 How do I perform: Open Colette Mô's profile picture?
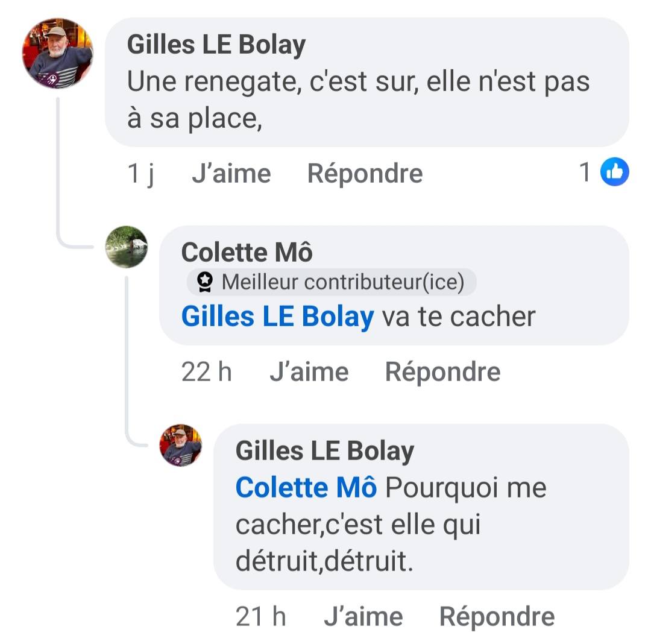point(127,247)
